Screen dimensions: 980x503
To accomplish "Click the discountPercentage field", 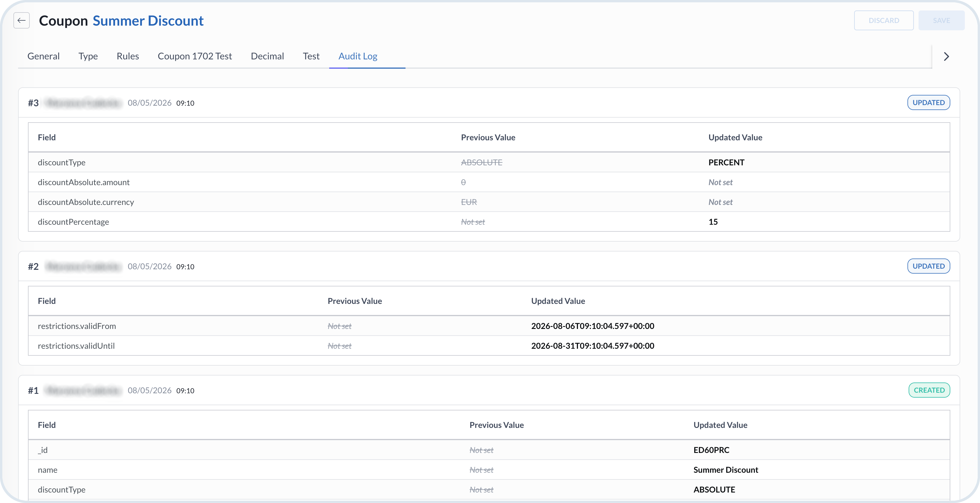I will point(73,222).
